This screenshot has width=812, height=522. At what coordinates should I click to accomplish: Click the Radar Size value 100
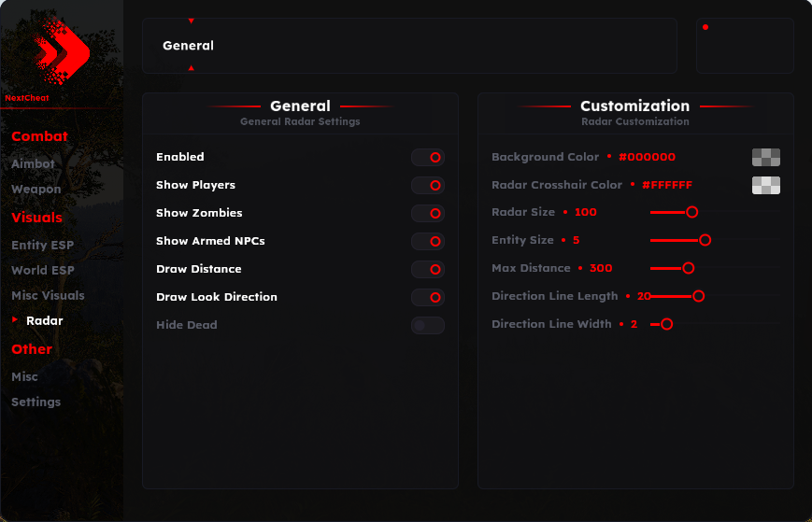pos(586,212)
